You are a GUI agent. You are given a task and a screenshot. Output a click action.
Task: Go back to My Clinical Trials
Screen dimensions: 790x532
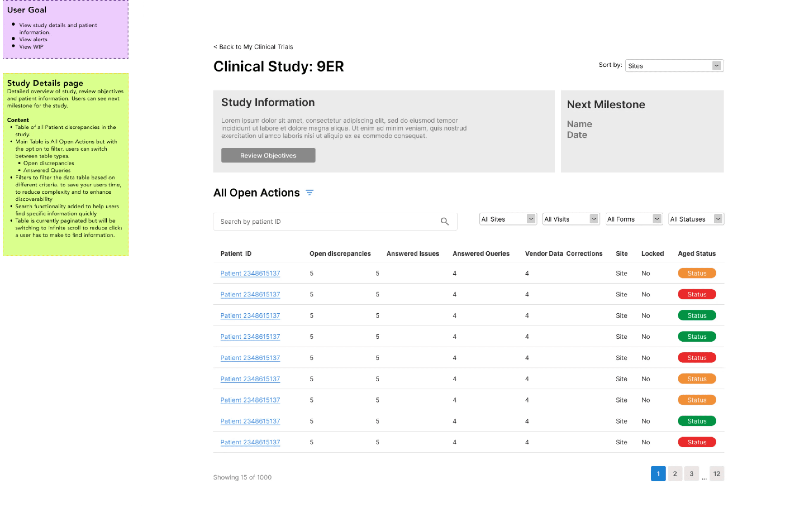[253, 47]
